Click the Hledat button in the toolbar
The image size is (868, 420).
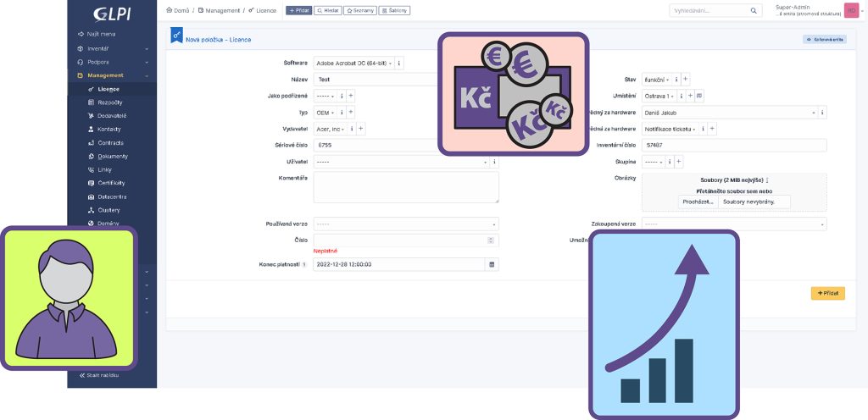pos(328,11)
